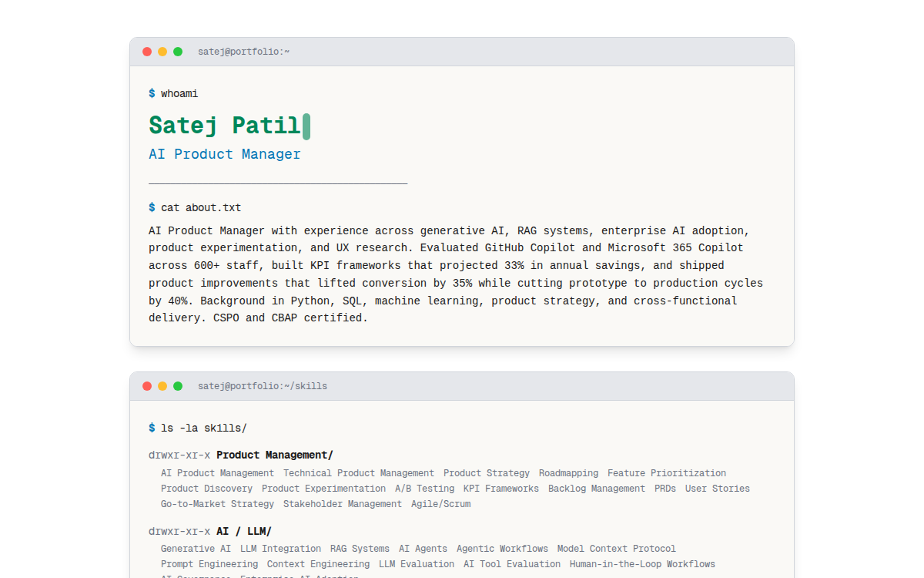Click the green dot in satej@portfolio:~ window
The image size is (924, 578).
coord(178,52)
